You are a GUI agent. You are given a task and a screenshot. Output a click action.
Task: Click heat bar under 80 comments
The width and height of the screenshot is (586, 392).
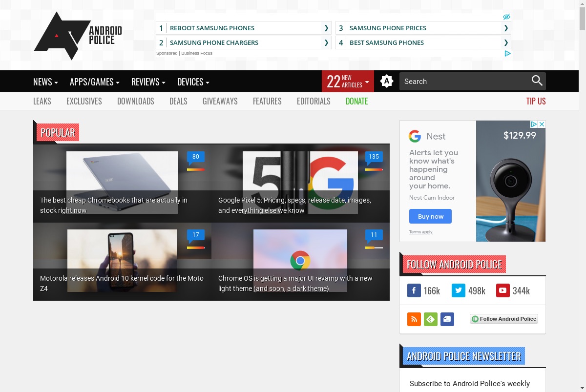[x=196, y=169]
